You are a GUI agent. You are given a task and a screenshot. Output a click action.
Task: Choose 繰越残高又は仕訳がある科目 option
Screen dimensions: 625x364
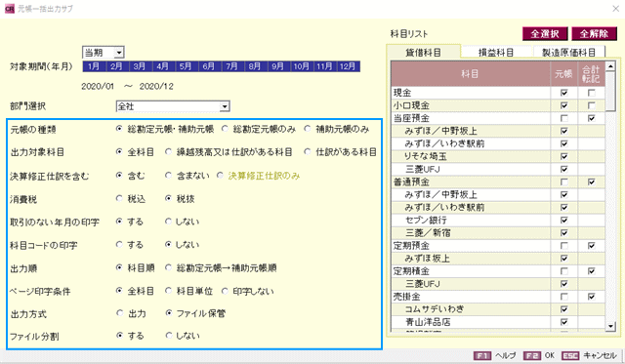(x=169, y=151)
